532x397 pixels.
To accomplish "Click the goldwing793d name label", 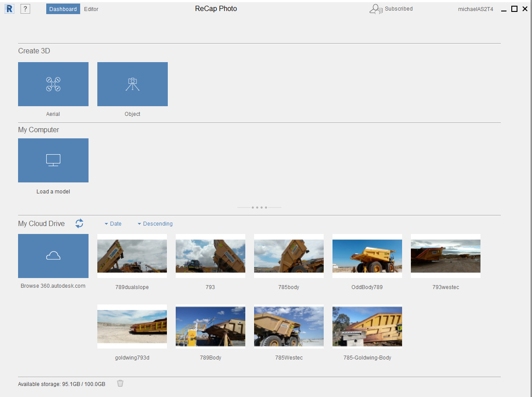I will coord(132,358).
